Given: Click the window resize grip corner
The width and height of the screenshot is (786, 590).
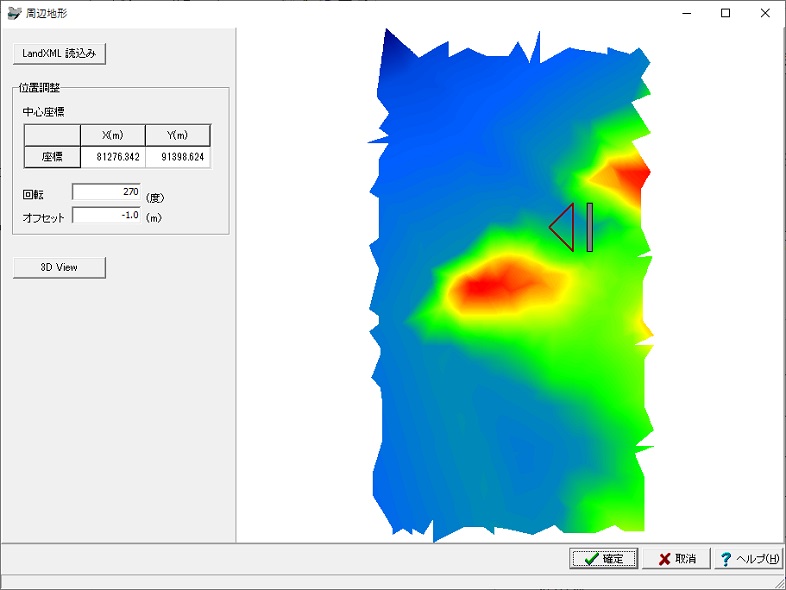Looking at the screenshot, I should coord(780,583).
